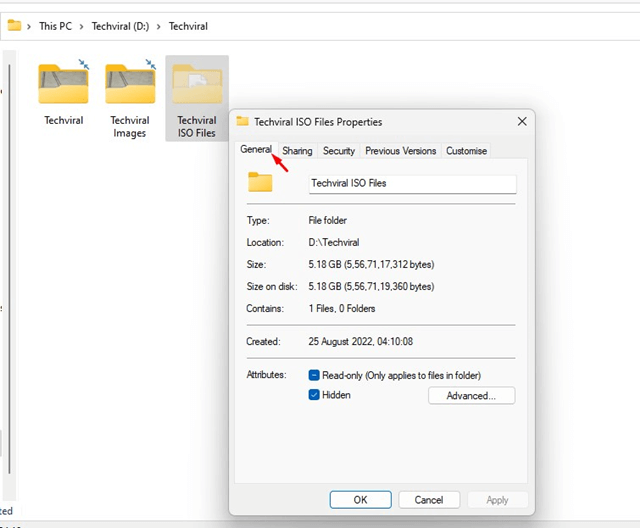The width and height of the screenshot is (640, 528).
Task: Open the Security tab
Action: [x=339, y=151]
